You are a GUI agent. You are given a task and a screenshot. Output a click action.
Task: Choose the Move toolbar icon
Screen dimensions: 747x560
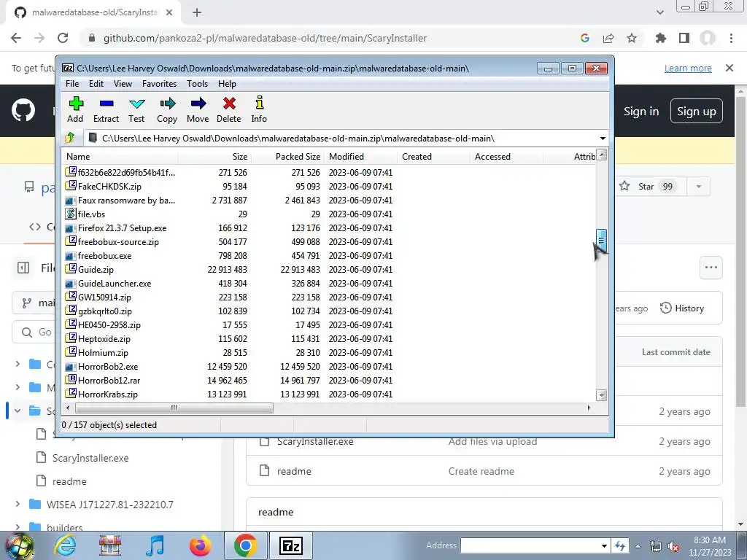pos(198,110)
